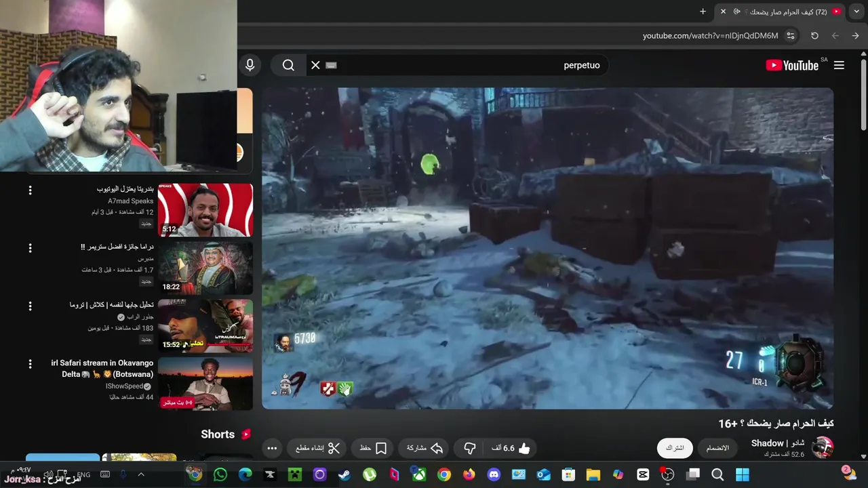Open the browser tab search dropdown
The height and width of the screenshot is (488, 868).
point(856,12)
